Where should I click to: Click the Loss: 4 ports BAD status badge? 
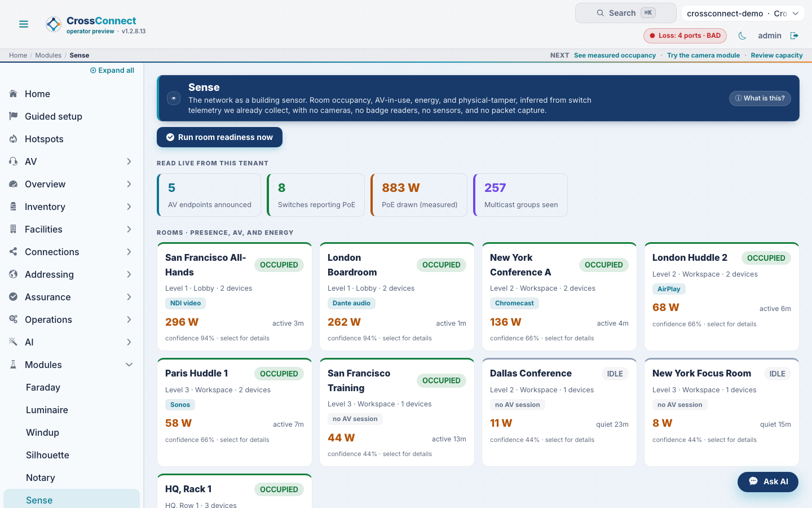pyautogui.click(x=685, y=36)
